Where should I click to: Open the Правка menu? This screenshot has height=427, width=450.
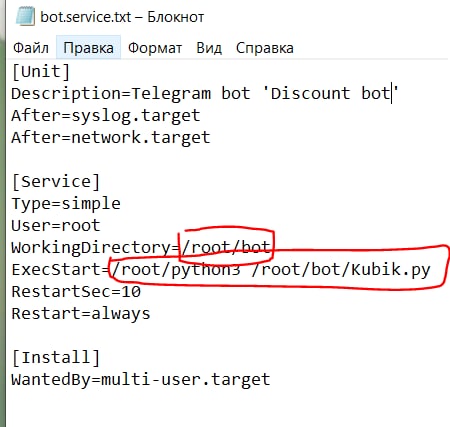(88, 48)
